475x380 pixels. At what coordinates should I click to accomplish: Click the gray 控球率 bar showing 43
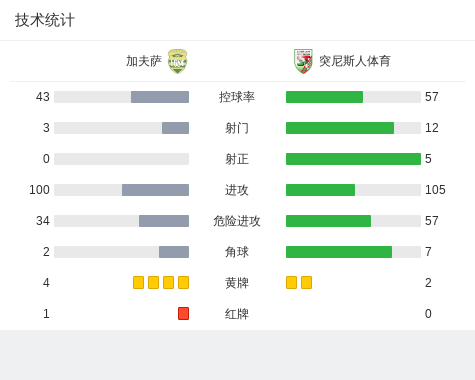click(x=160, y=97)
